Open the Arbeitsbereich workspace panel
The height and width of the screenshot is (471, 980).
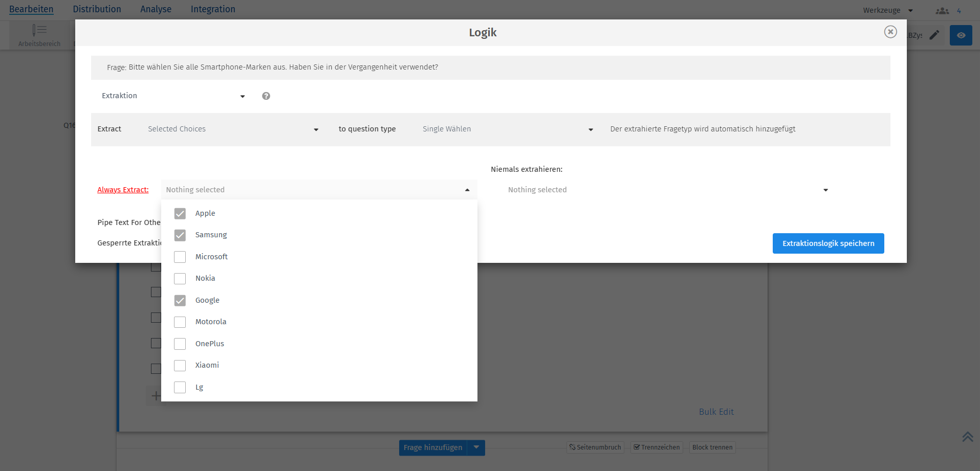click(x=38, y=35)
